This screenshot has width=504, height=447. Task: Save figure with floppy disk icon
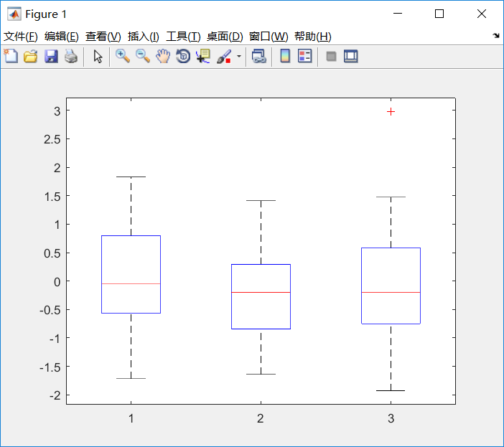(x=51, y=56)
